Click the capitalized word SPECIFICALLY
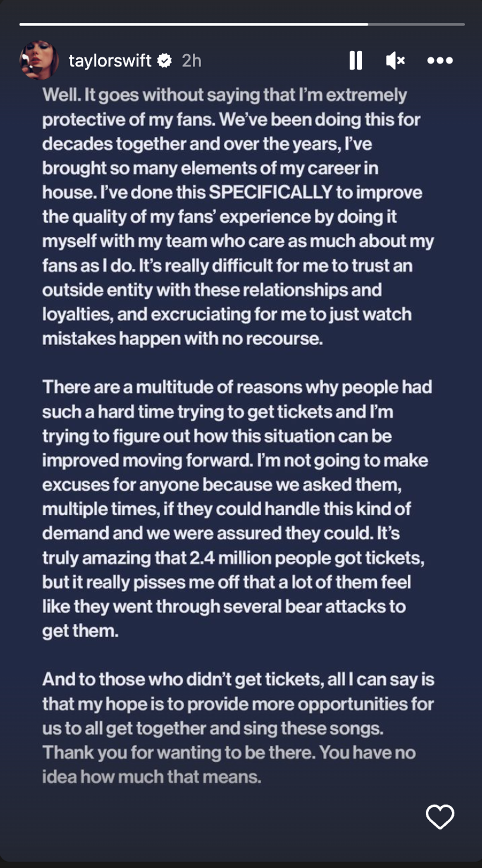Image resolution: width=482 pixels, height=868 pixels. pyautogui.click(x=271, y=192)
